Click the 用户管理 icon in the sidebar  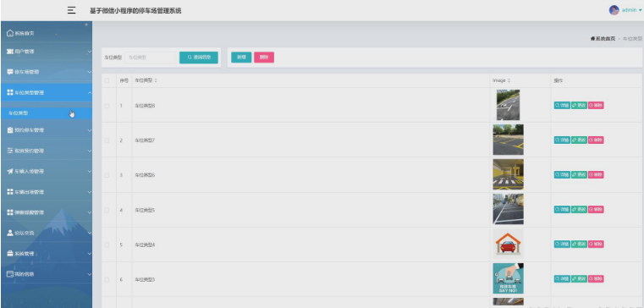(10, 52)
